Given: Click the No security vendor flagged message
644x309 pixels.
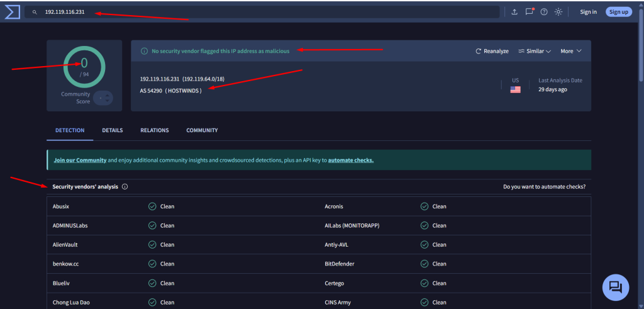Looking at the screenshot, I should pyautogui.click(x=221, y=52).
